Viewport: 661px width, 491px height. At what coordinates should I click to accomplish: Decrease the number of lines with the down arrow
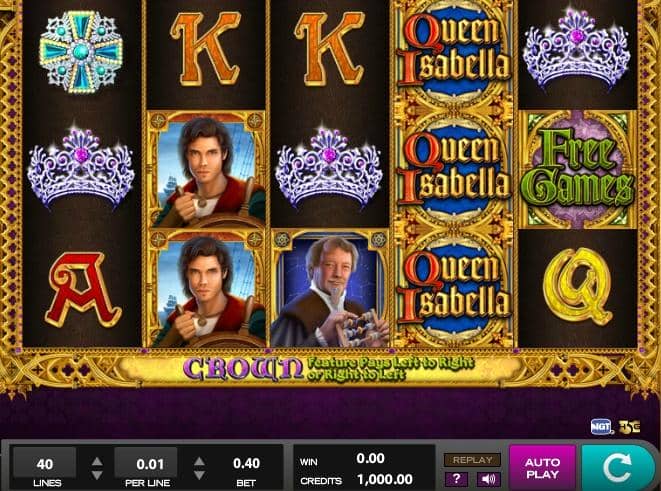(97, 475)
